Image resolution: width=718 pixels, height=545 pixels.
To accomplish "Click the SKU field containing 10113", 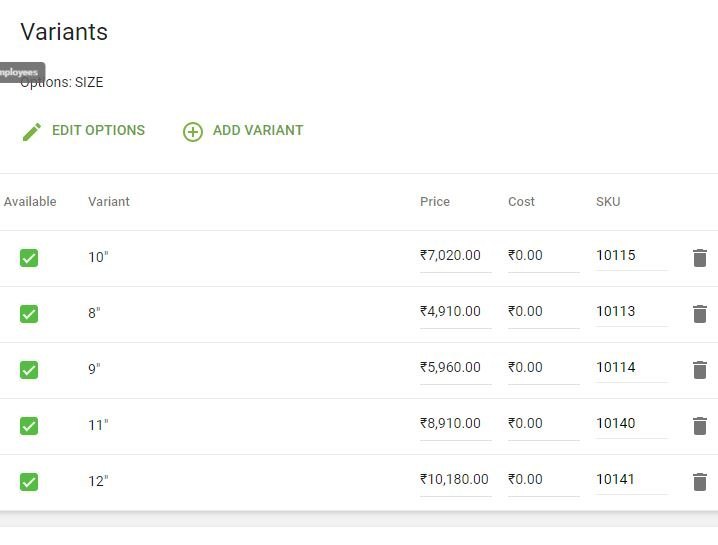I will [x=631, y=312].
